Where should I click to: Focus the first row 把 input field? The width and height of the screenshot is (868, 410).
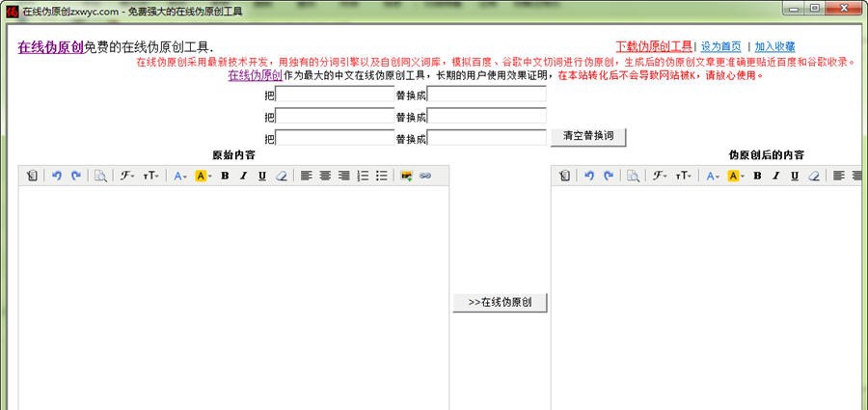[x=335, y=95]
